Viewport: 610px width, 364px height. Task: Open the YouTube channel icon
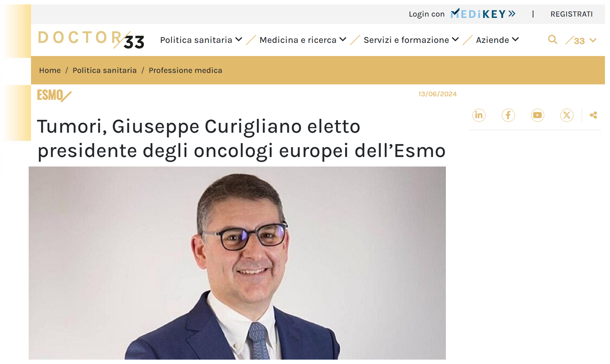pyautogui.click(x=537, y=115)
